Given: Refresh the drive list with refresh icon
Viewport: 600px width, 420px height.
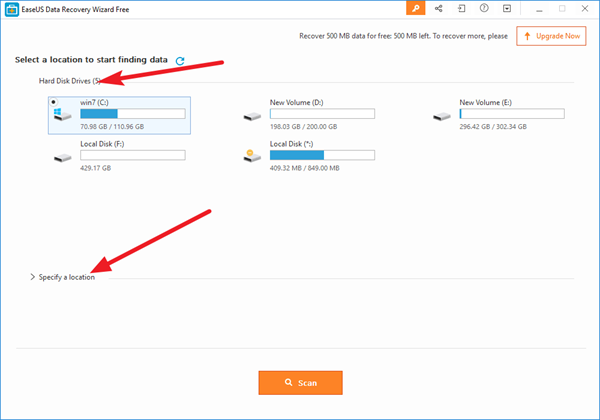Looking at the screenshot, I should 180,61.
